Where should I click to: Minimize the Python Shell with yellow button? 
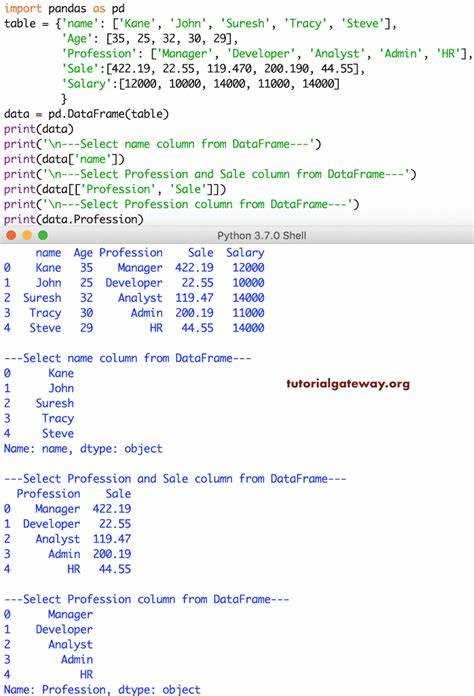(27, 235)
